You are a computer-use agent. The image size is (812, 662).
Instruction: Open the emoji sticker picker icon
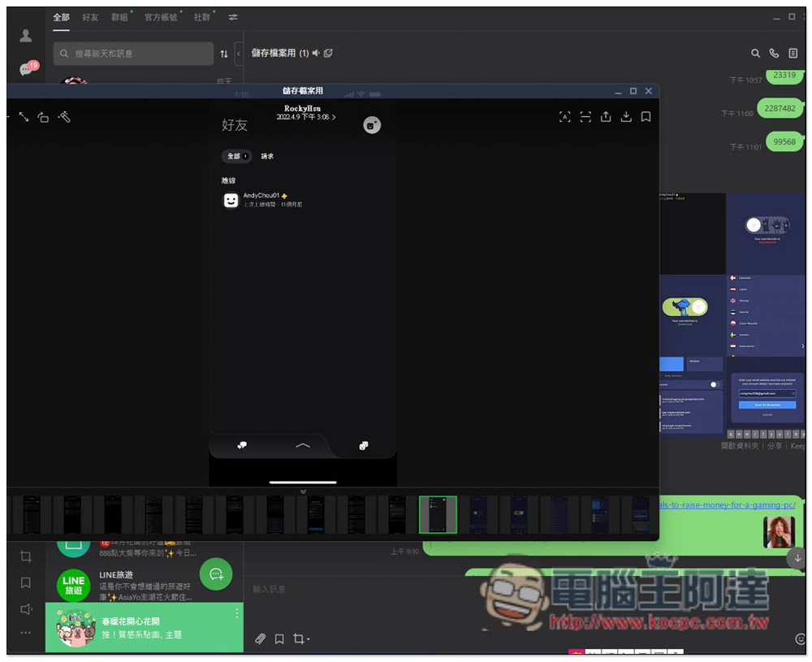click(800, 639)
